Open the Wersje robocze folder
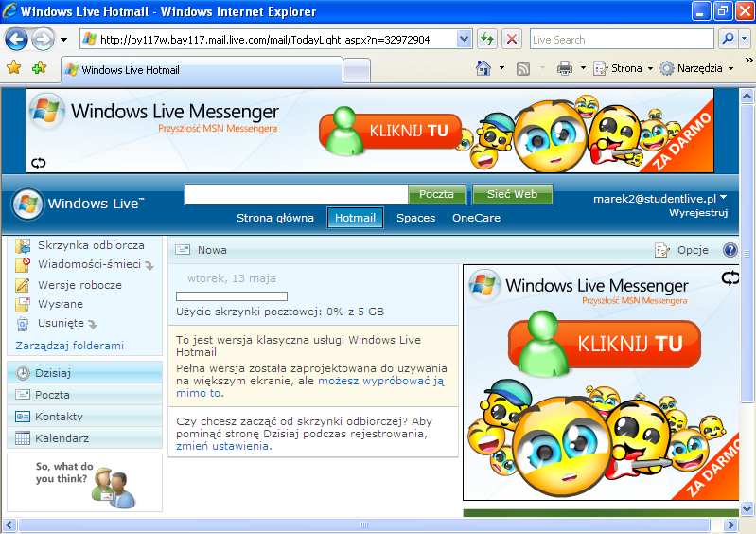756x534 pixels. coord(79,285)
